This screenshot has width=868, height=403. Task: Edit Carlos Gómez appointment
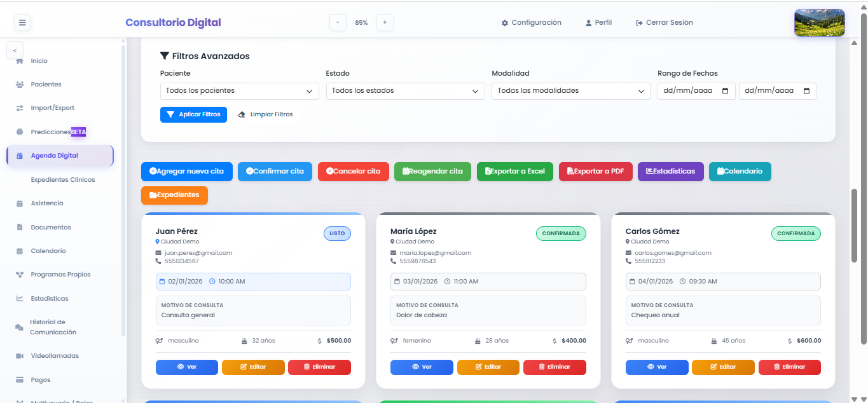pos(723,367)
